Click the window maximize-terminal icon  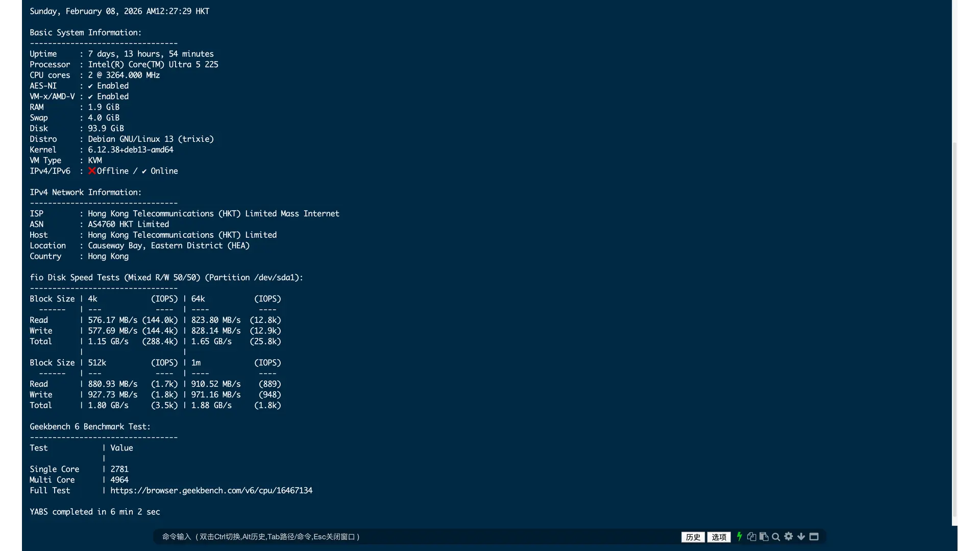(814, 536)
